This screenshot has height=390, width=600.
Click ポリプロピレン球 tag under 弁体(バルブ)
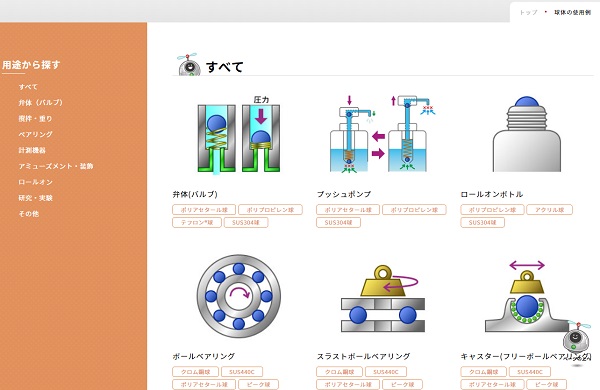pyautogui.click(x=270, y=210)
